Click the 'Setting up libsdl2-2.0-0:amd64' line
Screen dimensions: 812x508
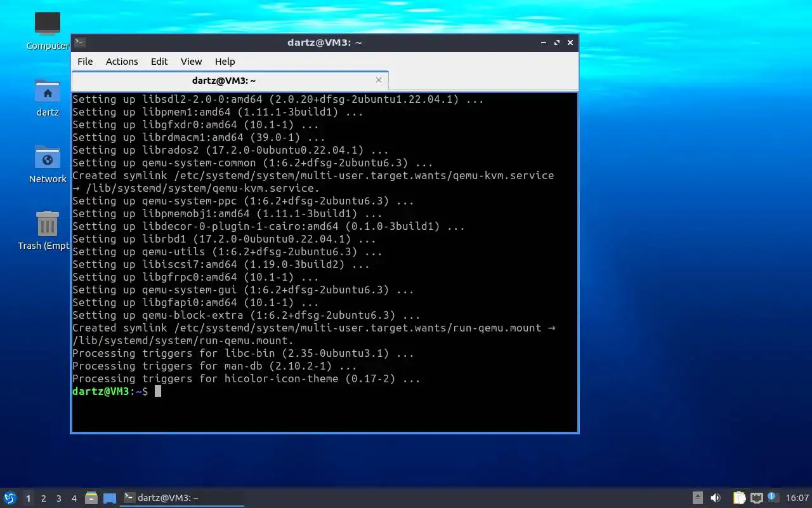click(278, 100)
